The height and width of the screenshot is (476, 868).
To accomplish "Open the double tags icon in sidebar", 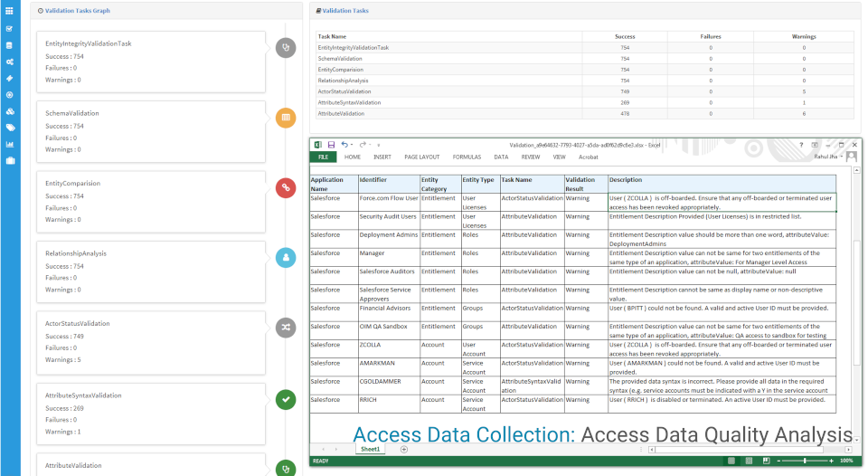I will [9, 128].
